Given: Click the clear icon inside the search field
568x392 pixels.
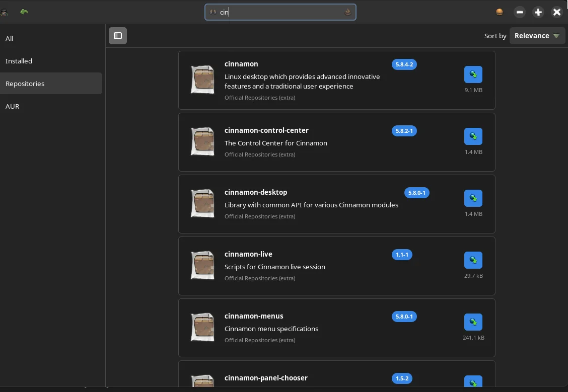Looking at the screenshot, I should tap(348, 12).
